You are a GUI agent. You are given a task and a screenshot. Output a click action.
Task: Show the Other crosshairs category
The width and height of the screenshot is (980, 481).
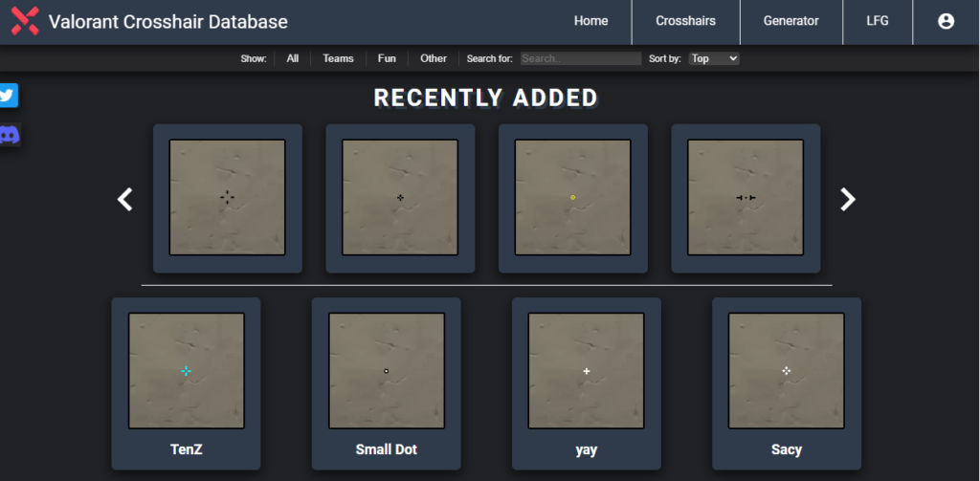click(434, 58)
